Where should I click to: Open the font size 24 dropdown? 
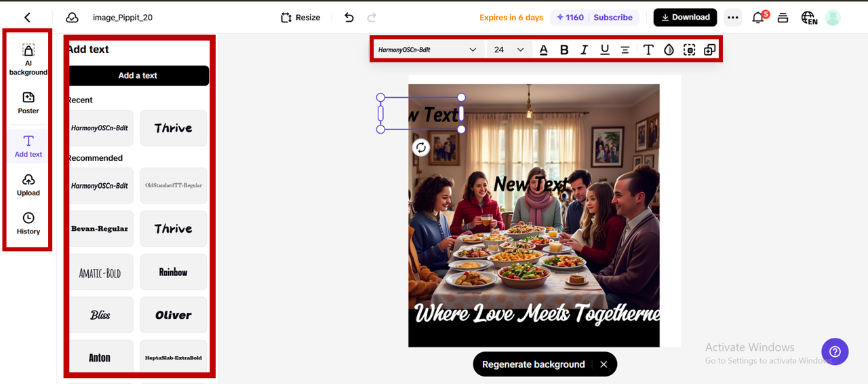coord(509,50)
